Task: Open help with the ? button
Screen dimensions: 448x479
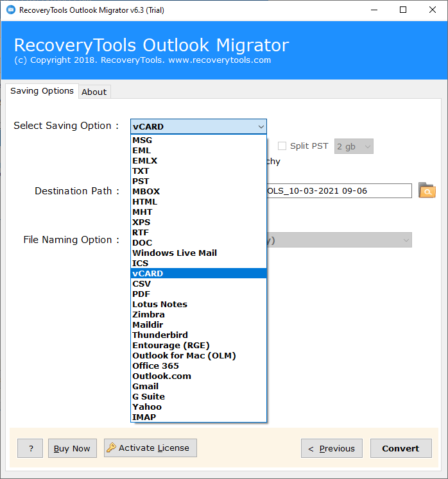Action: (30, 448)
